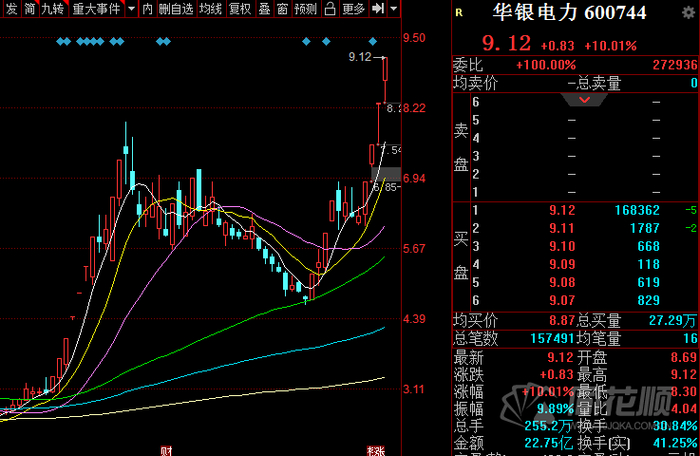Click the 6.94 price axis label
This screenshot has height=456, width=700.
pyautogui.click(x=414, y=178)
